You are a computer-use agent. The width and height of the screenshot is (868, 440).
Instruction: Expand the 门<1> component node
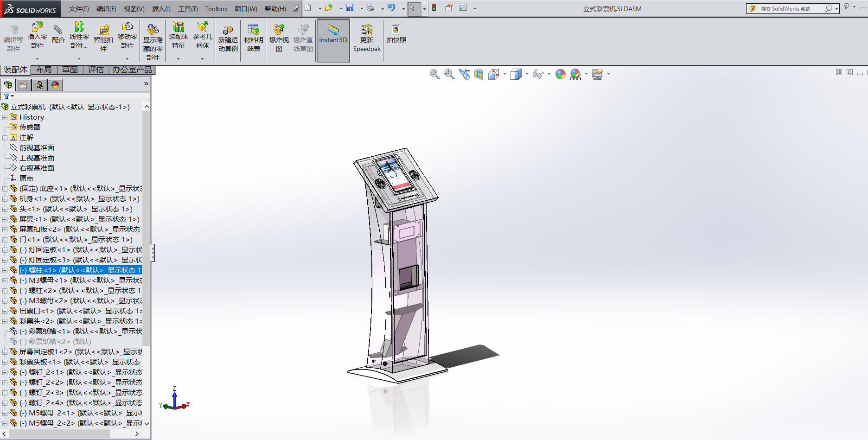click(5, 240)
